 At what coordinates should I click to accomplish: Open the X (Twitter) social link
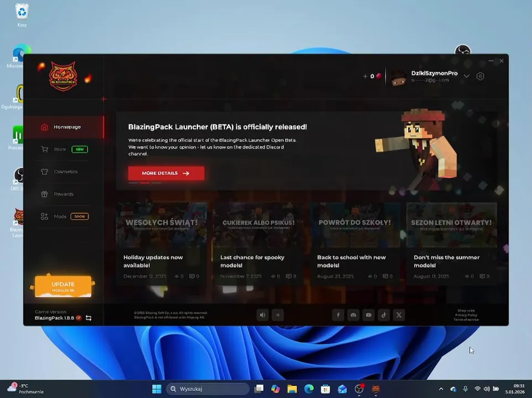399,315
